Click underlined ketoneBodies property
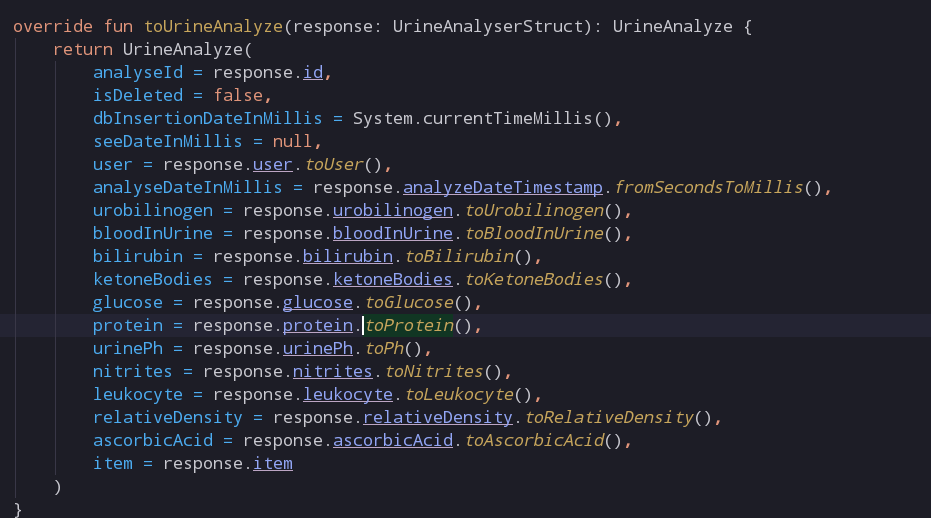This screenshot has height=518, width=931. point(392,280)
